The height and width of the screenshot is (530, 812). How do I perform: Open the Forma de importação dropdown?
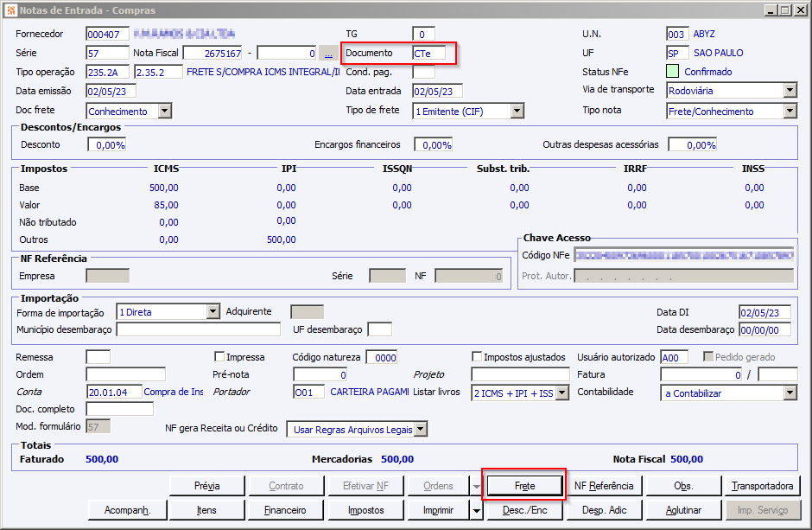pos(213,312)
